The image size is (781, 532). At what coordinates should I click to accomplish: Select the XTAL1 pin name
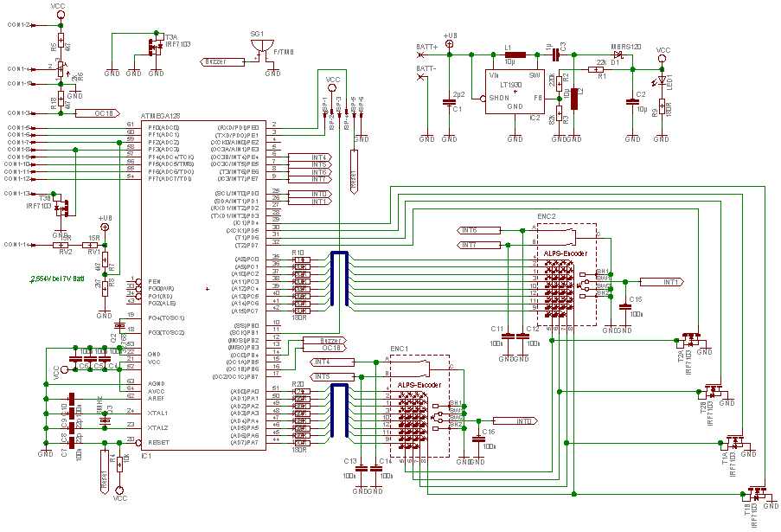click(x=157, y=413)
